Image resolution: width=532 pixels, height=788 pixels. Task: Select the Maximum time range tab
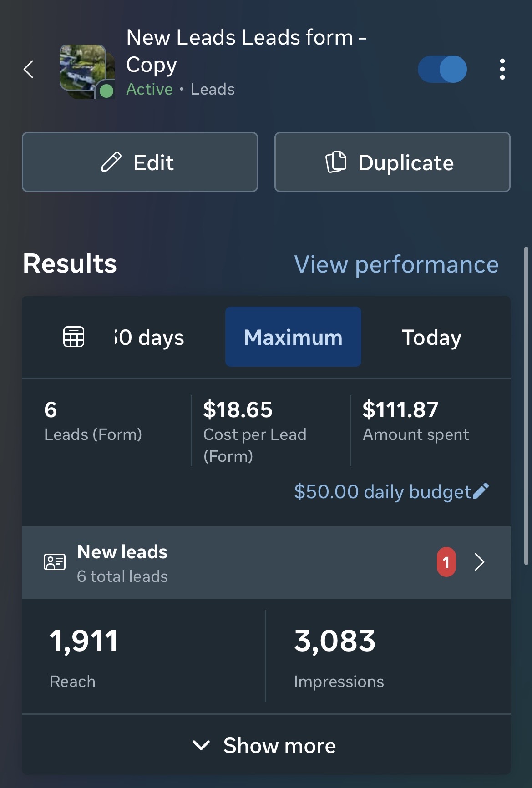tap(293, 337)
